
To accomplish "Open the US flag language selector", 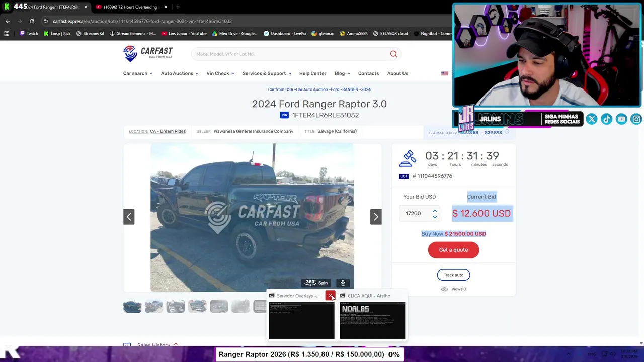I will (x=445, y=73).
